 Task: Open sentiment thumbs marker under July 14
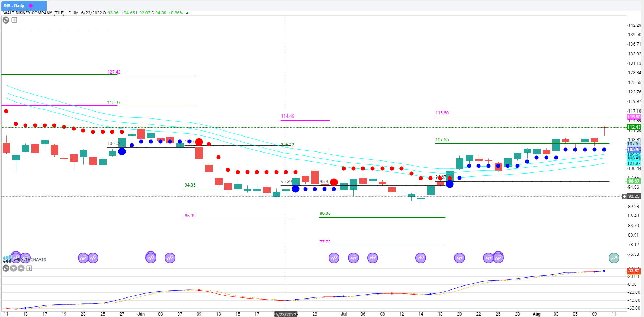[421, 258]
